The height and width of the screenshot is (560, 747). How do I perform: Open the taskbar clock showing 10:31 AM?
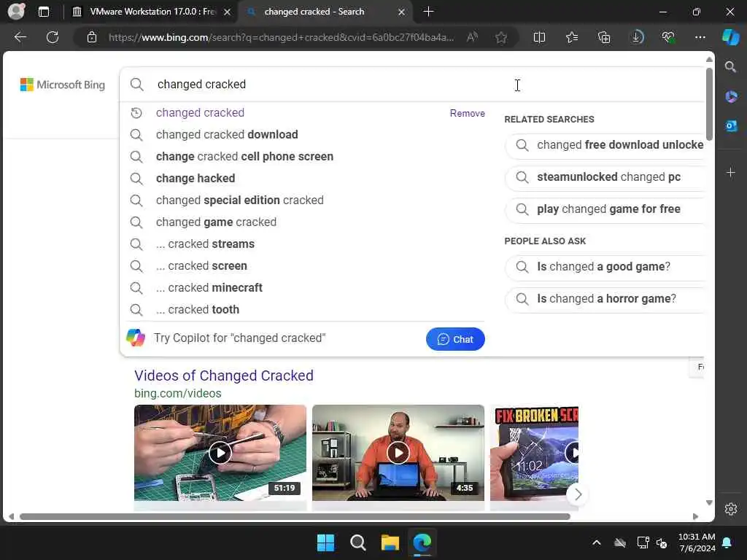[x=697, y=542]
